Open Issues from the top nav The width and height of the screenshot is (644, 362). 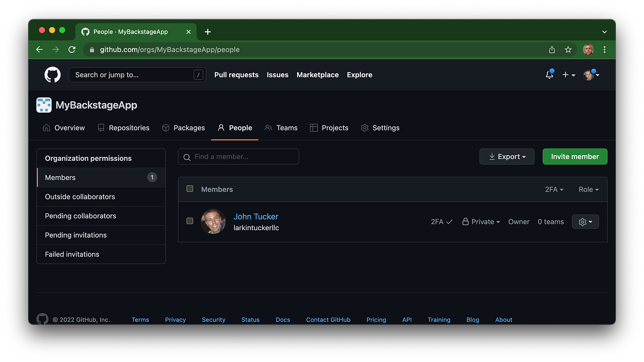click(278, 75)
